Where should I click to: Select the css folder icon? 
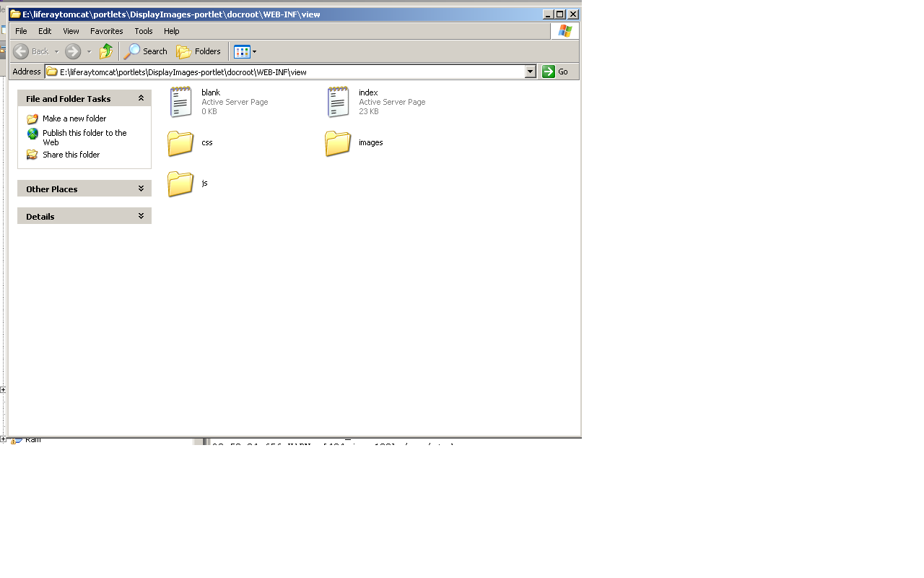coord(180,143)
